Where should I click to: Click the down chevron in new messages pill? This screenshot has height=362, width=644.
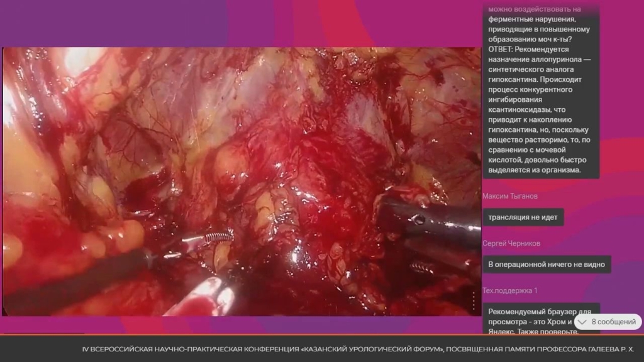pos(582,322)
